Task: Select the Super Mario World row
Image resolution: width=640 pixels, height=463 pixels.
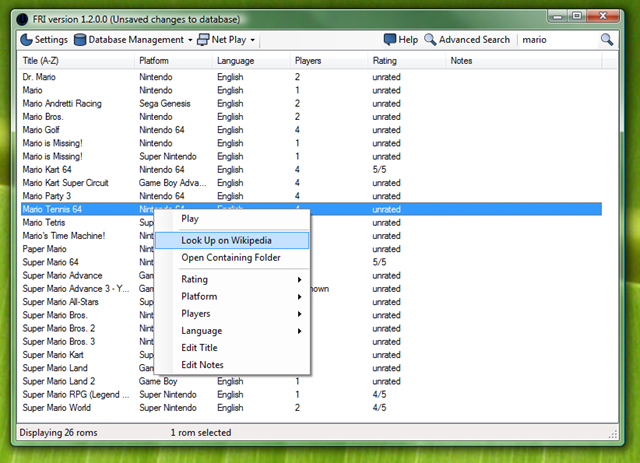Action: pos(311,407)
